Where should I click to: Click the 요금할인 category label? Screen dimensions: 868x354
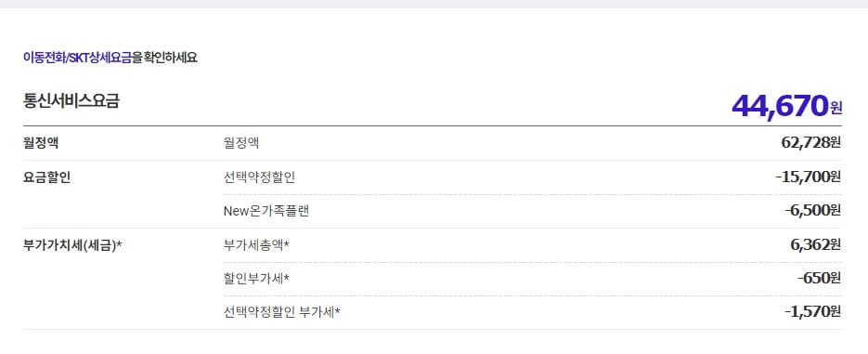point(46,177)
